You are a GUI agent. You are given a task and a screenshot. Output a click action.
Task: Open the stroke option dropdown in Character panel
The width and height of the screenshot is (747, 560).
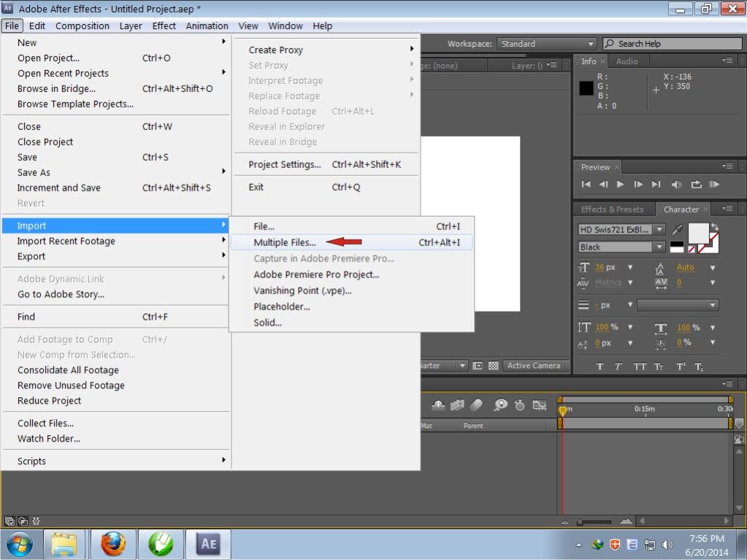(x=678, y=305)
